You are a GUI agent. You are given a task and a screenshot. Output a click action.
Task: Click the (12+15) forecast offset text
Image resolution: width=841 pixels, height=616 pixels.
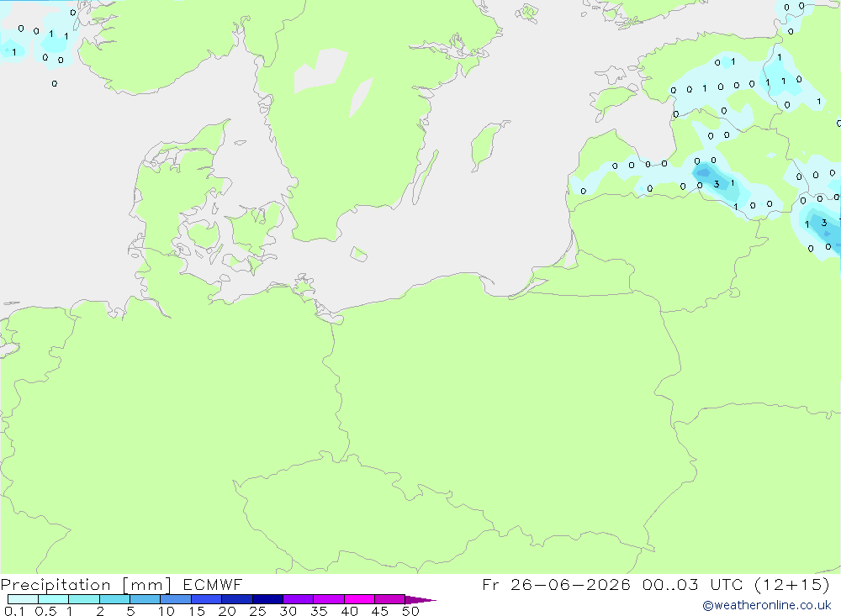792,584
